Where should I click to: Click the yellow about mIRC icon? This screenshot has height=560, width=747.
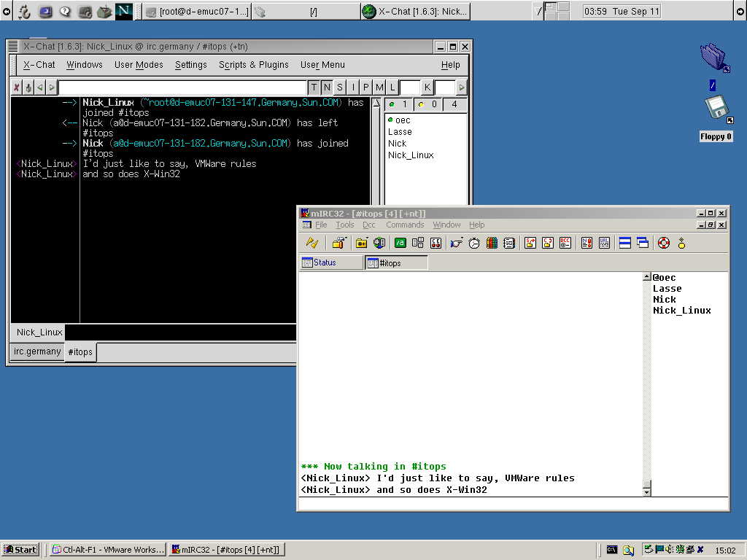point(682,243)
